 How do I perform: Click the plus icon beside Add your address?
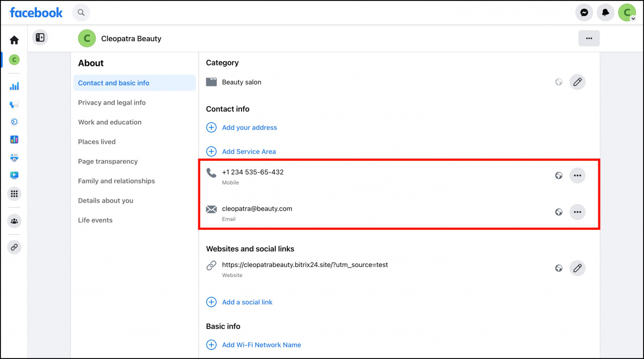coord(211,127)
